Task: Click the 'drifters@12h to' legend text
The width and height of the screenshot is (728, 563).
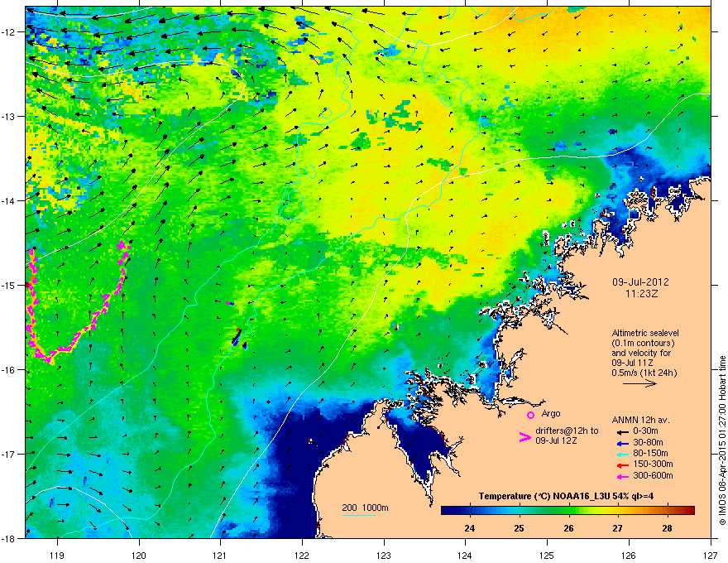Action: pos(567,431)
